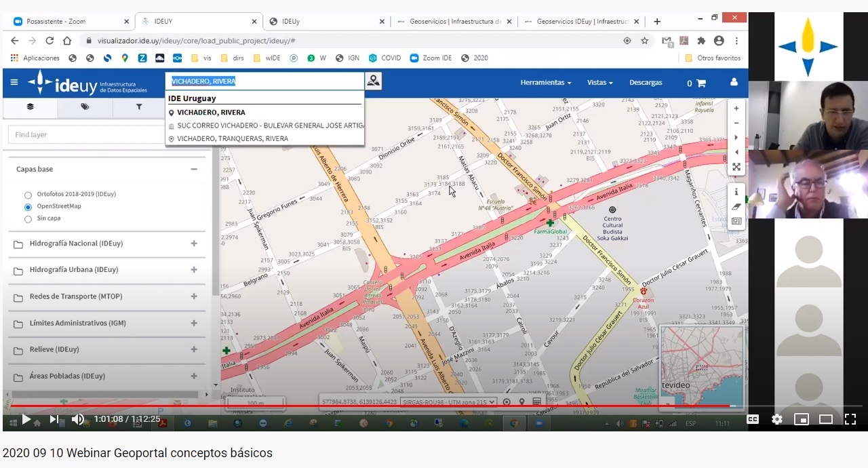Go back in the browser
The width and height of the screenshot is (868, 468).
(x=15, y=41)
